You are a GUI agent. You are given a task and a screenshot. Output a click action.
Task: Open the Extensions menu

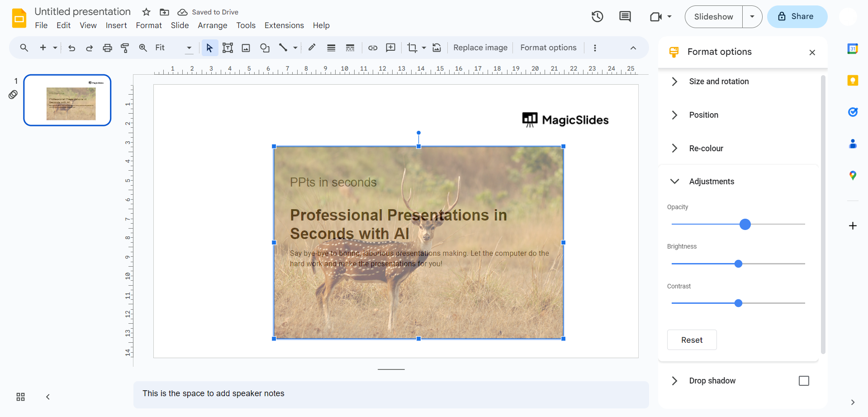click(284, 25)
